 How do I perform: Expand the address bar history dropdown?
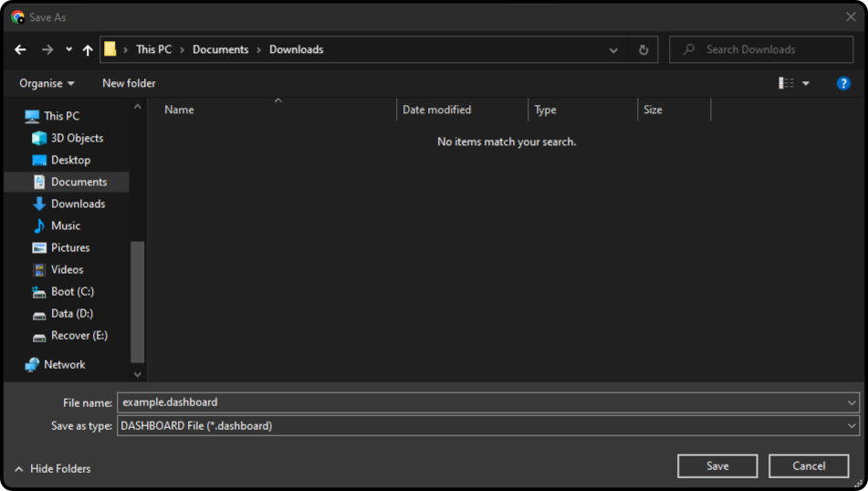tap(613, 50)
